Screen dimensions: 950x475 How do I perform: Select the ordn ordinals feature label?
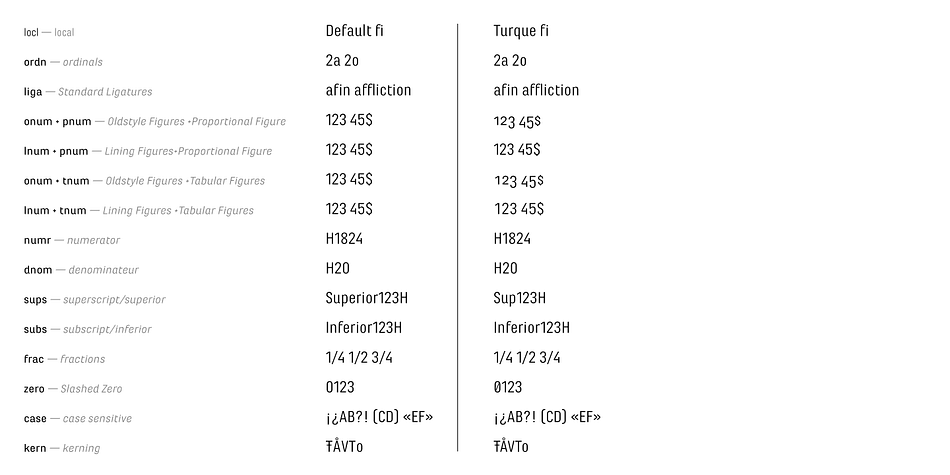(63, 62)
